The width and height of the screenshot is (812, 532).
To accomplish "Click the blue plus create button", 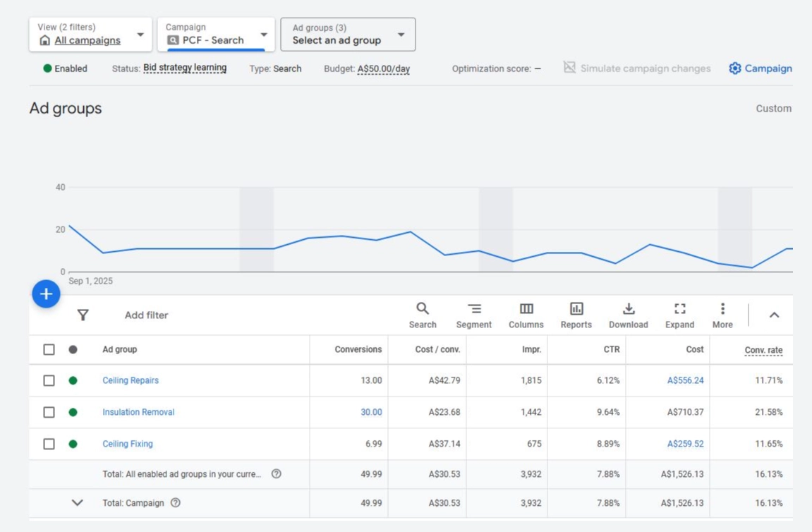I will pos(47,294).
